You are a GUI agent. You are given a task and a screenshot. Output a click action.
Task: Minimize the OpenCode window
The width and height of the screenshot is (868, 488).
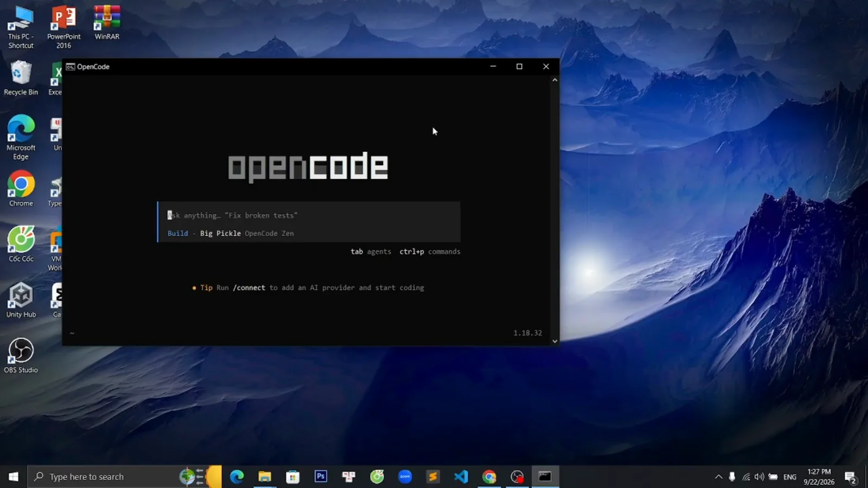coord(493,66)
